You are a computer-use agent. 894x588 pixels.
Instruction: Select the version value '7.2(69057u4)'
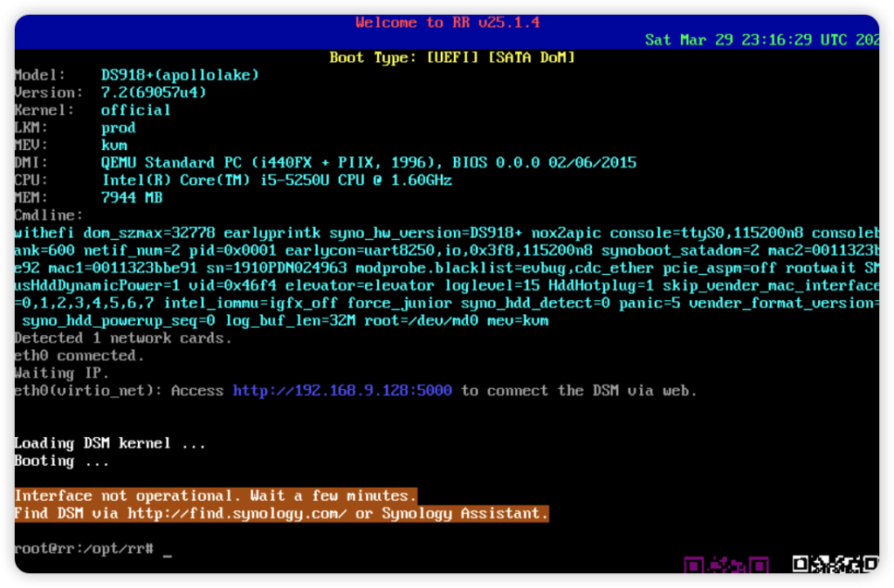[154, 92]
